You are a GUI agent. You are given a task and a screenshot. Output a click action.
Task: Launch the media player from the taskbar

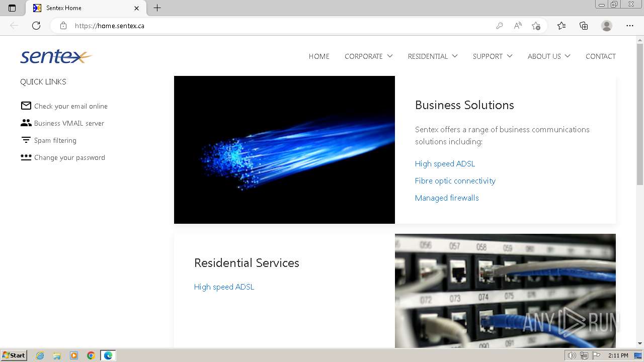[x=74, y=355]
